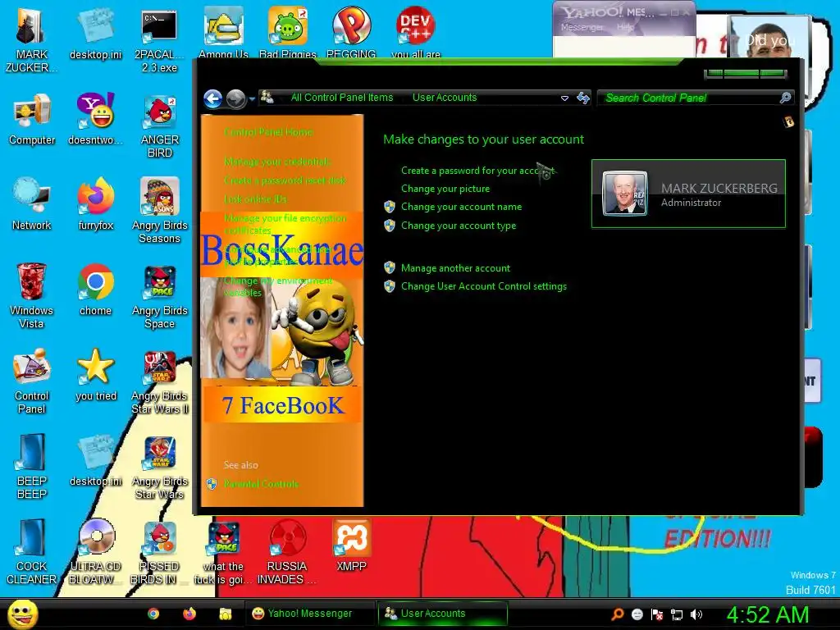Select the 2PACAL... 2.3.exe icon
Screen dimensions: 840x630
coord(160,40)
